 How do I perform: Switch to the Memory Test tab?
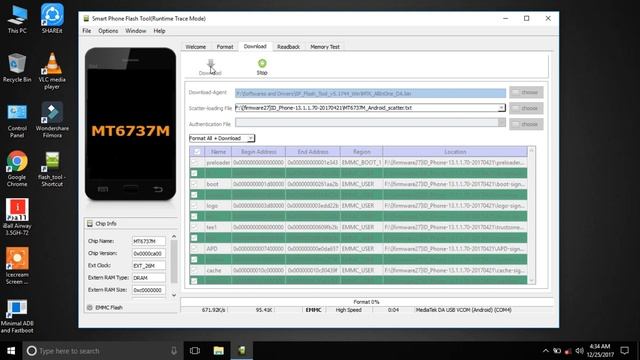click(325, 47)
